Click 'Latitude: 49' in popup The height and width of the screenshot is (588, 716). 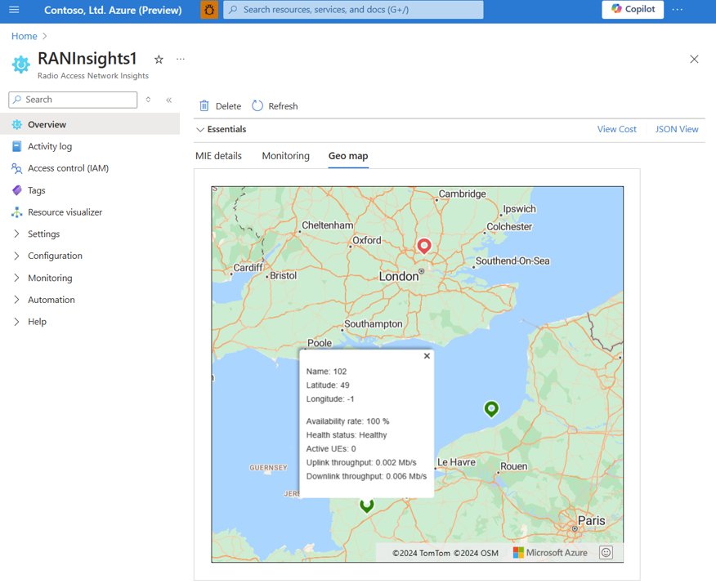coord(328,385)
